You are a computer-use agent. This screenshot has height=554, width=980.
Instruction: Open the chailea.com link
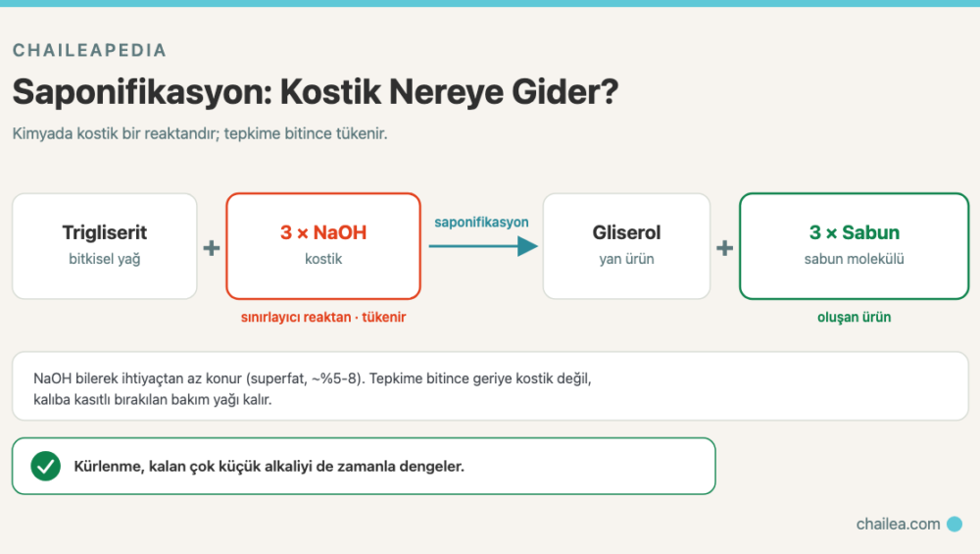point(898,524)
